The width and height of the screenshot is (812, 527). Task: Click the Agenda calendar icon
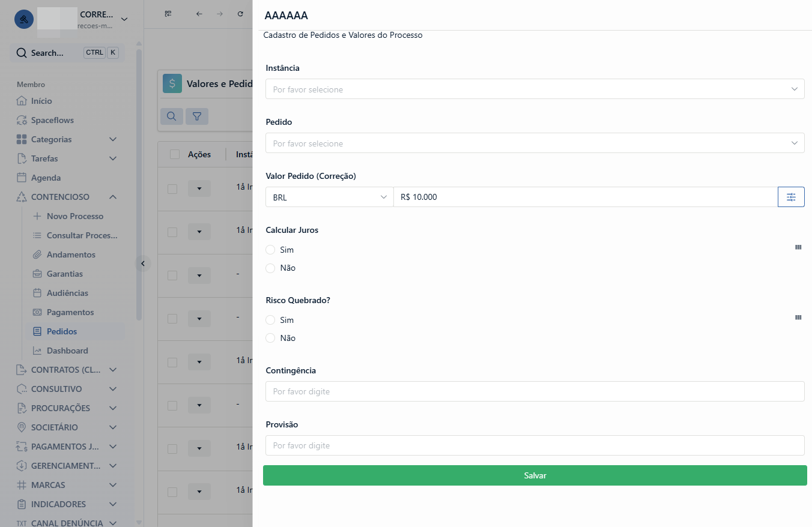coord(22,178)
